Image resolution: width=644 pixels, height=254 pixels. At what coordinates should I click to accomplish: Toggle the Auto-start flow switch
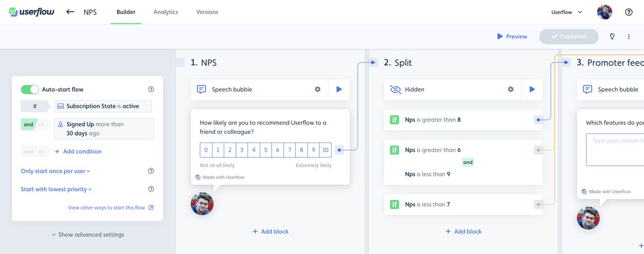point(30,89)
